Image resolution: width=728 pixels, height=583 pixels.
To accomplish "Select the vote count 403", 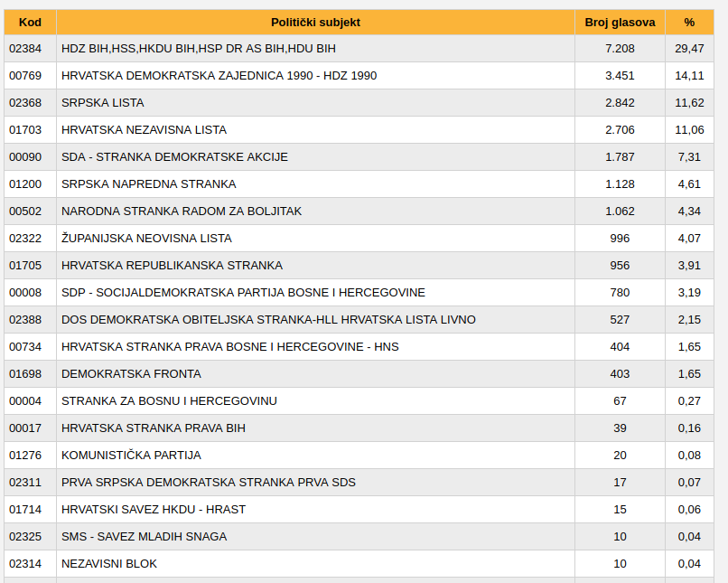I will click(620, 374).
